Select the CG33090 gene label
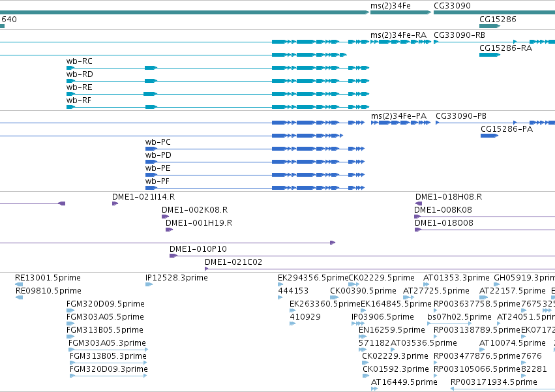Screen dimensions: 555x392 coord(452,6)
